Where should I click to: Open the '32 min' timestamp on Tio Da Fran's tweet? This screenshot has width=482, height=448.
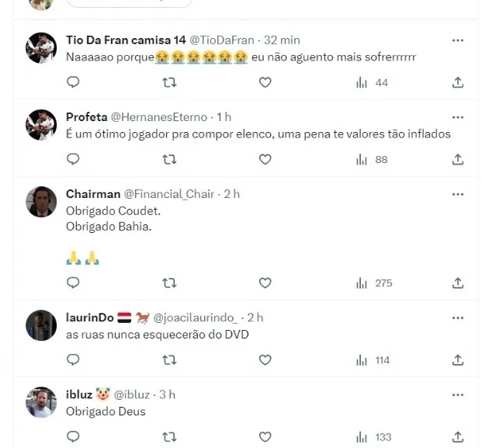(x=282, y=40)
